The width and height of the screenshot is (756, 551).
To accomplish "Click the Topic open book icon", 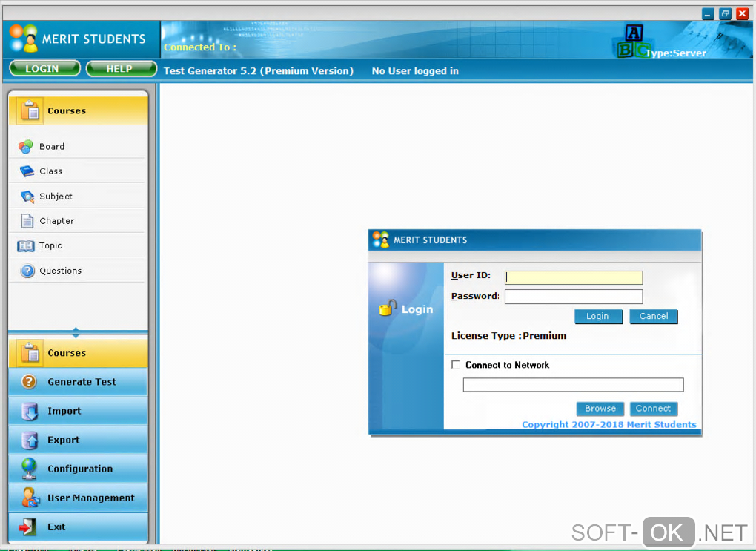I will (26, 245).
